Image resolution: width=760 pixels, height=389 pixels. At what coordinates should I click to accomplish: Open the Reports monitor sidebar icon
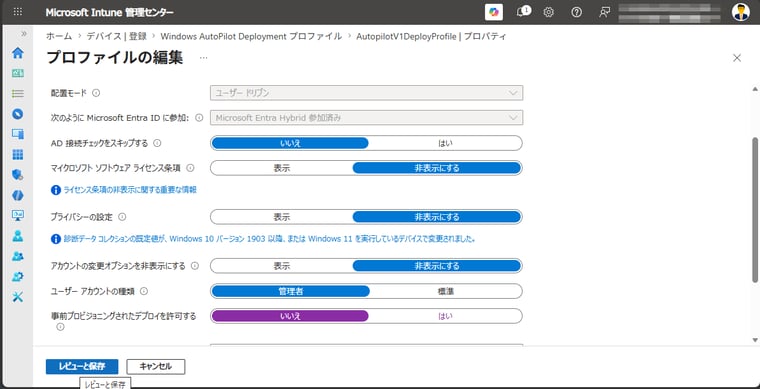point(18,216)
